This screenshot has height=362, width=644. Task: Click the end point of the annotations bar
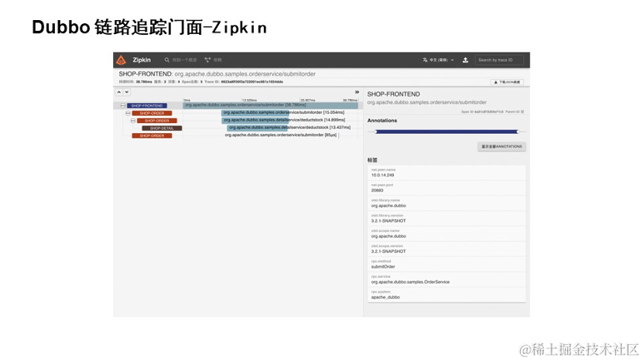518,131
